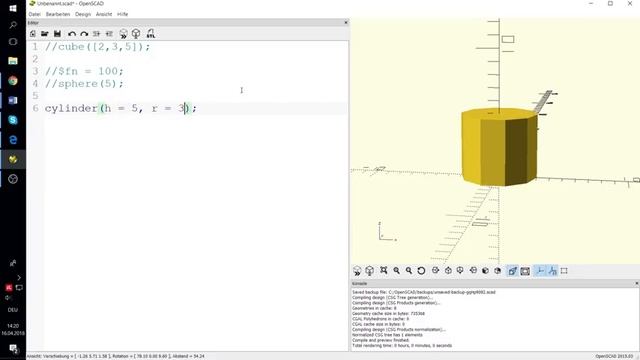Close the Editor panel

[x=346, y=22]
